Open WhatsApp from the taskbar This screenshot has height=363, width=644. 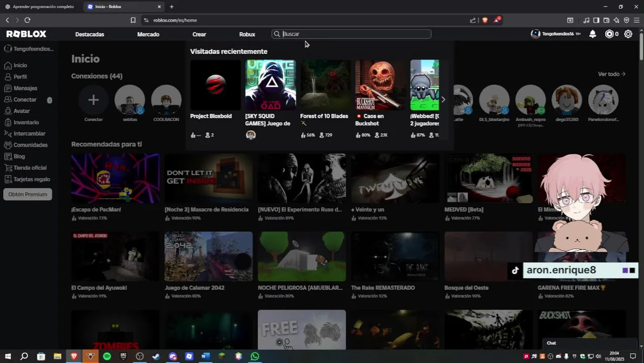coord(255,356)
